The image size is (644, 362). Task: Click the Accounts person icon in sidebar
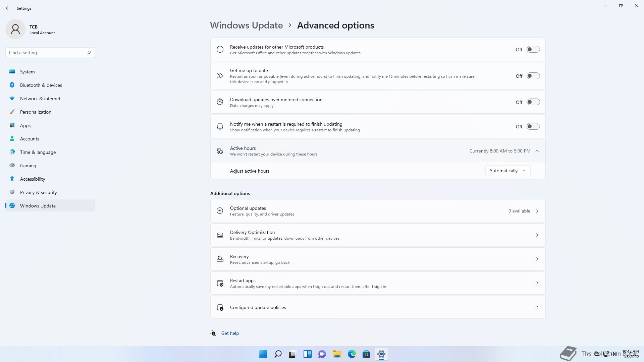tap(12, 138)
